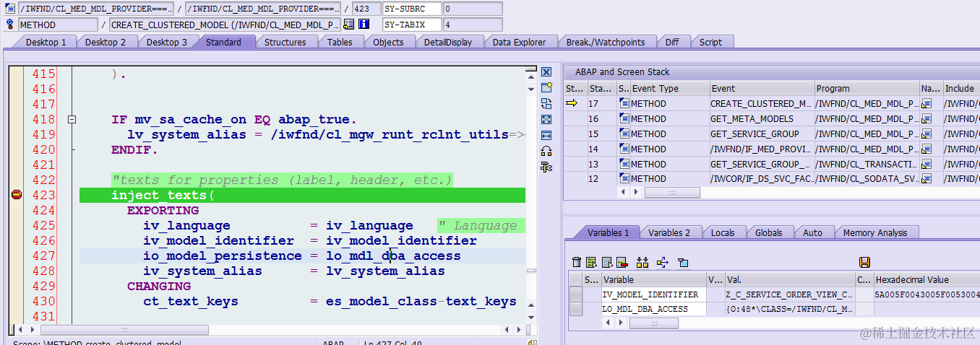Switch to Variables 2 tab
Screen dimensions: 980x345
[x=669, y=232]
